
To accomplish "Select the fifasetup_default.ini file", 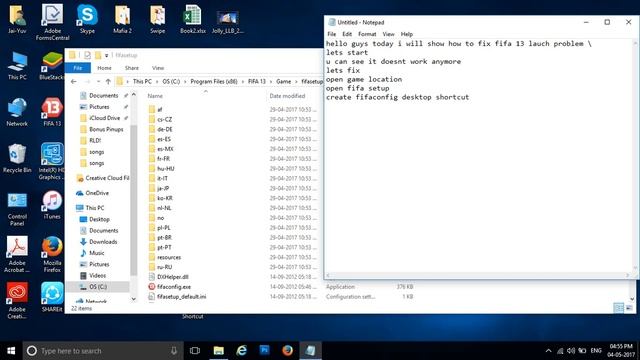I will [181, 296].
